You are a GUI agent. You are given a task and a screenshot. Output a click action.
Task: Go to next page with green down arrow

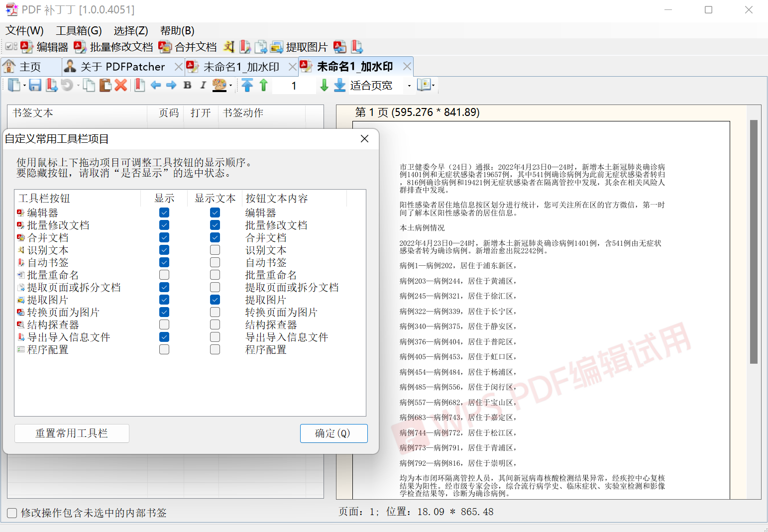coord(324,85)
